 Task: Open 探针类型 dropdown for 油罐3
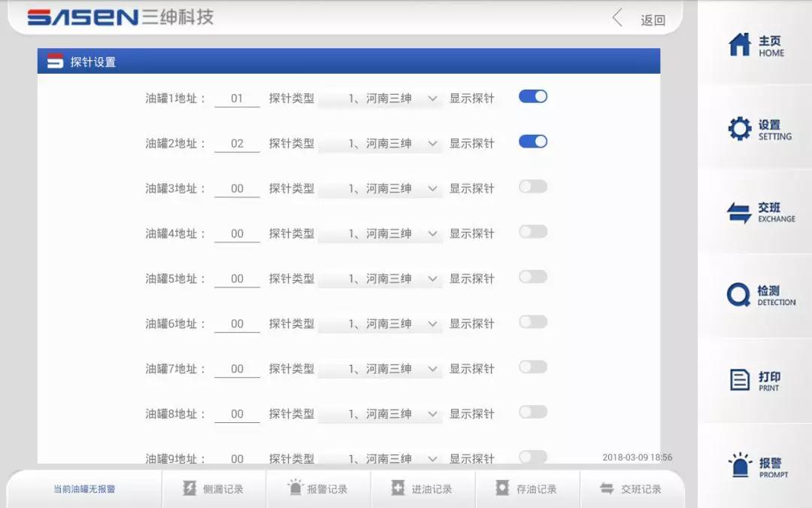(x=380, y=189)
